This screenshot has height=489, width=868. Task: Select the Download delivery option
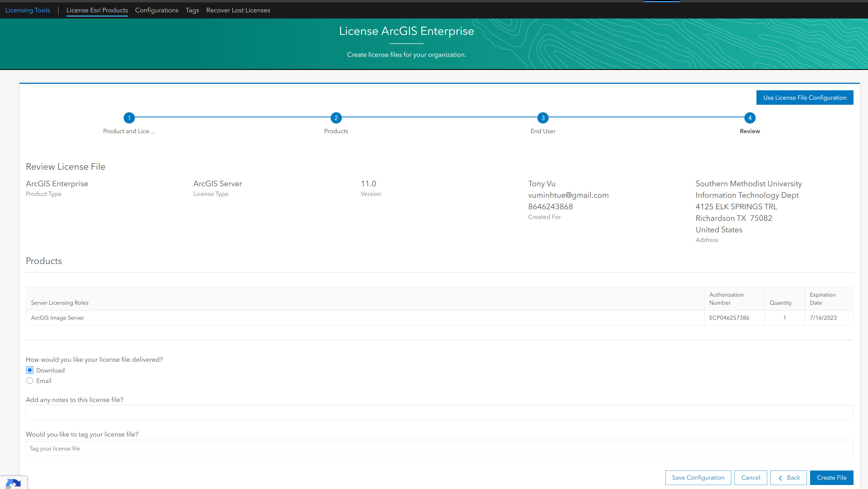pos(30,370)
